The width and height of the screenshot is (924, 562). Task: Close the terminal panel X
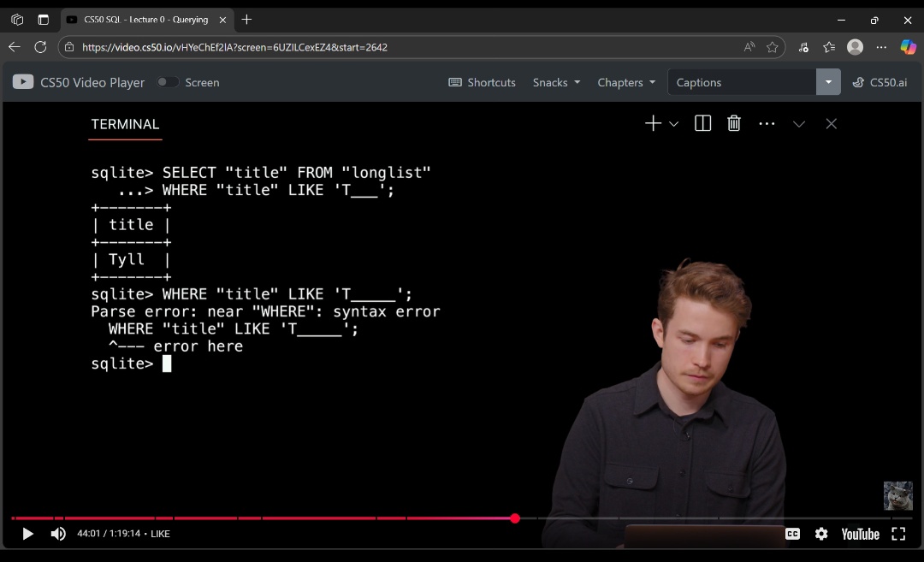831,124
